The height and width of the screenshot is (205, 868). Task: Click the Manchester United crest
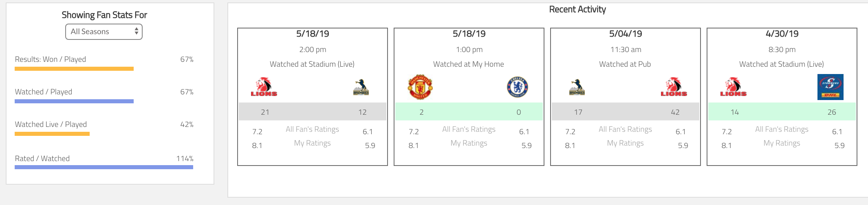[420, 87]
